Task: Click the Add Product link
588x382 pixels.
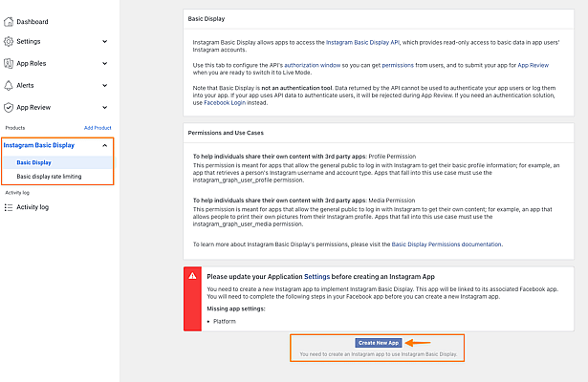Action: point(98,128)
